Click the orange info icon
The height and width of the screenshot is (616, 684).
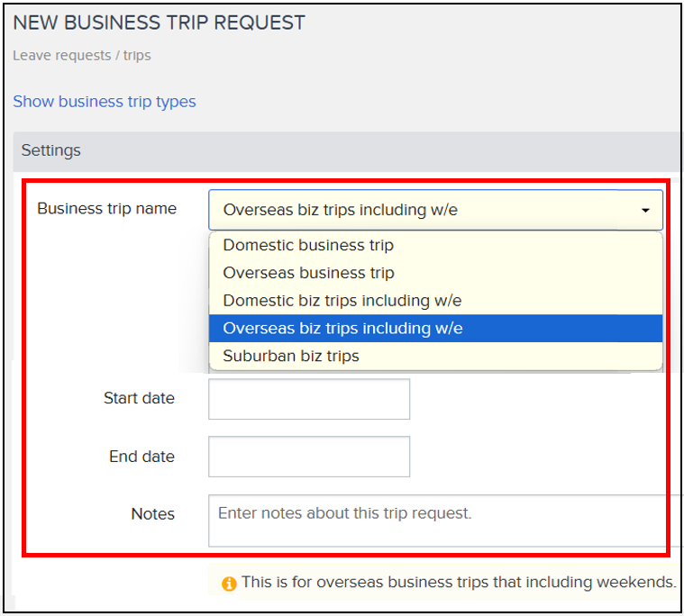click(x=229, y=584)
